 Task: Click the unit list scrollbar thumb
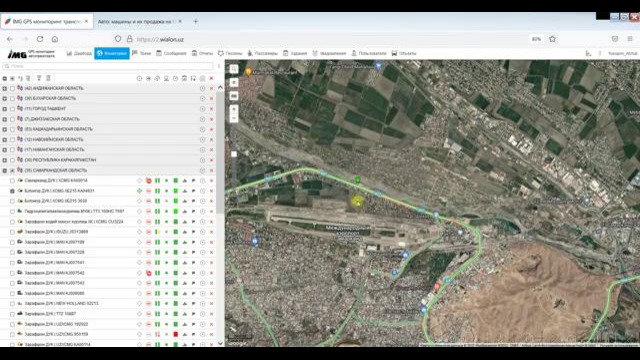[220, 152]
